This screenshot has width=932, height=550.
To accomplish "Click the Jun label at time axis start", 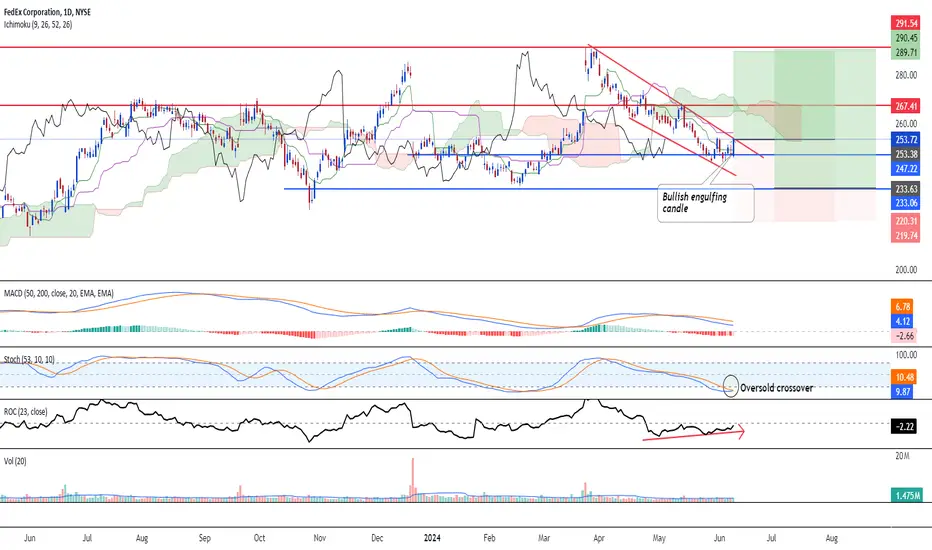I will 29,538.
